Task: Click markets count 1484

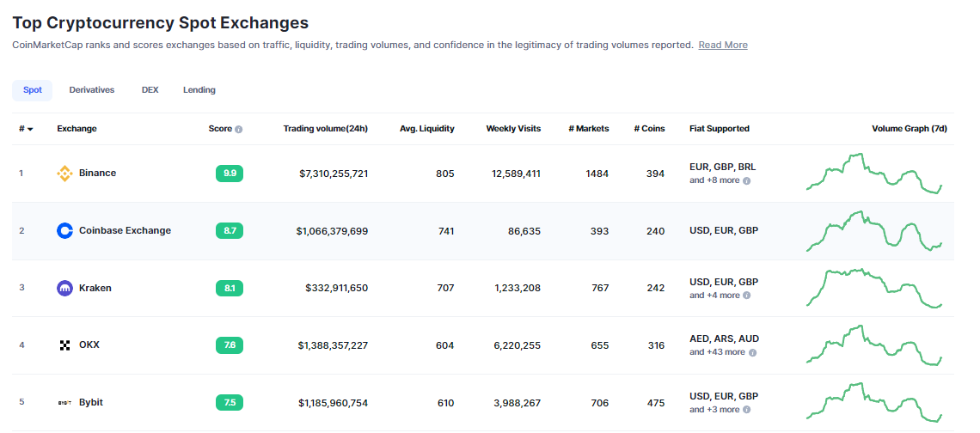Action: (x=597, y=173)
